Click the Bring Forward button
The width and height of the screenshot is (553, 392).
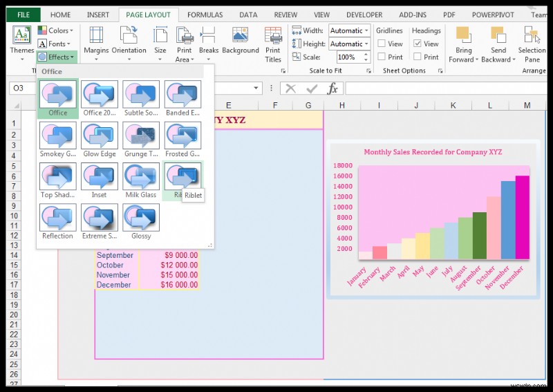pos(463,44)
